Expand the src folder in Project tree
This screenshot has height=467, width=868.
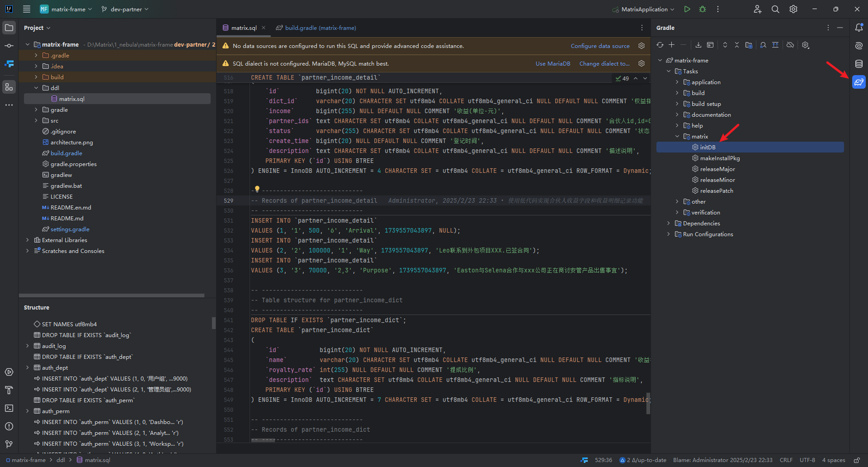pos(36,121)
